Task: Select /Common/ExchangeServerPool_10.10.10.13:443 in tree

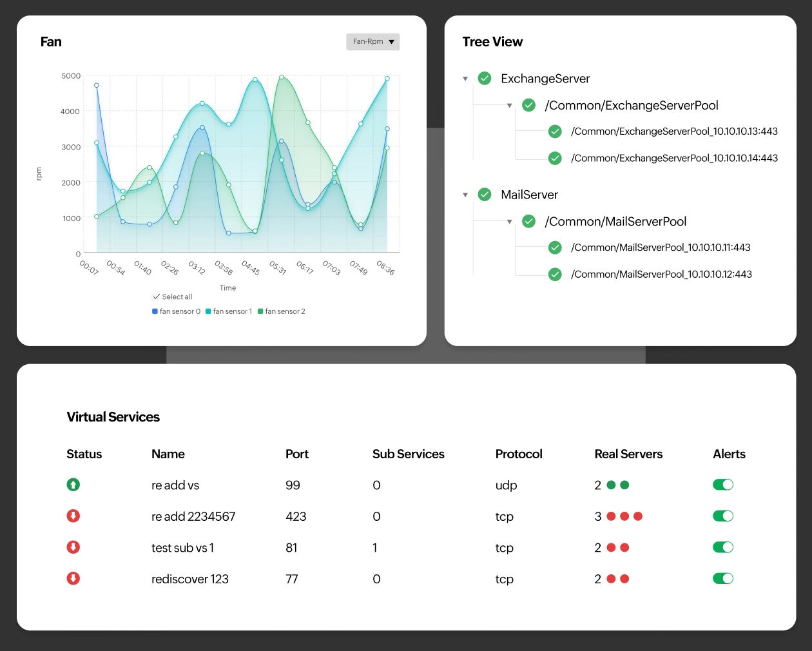Action: click(x=674, y=131)
